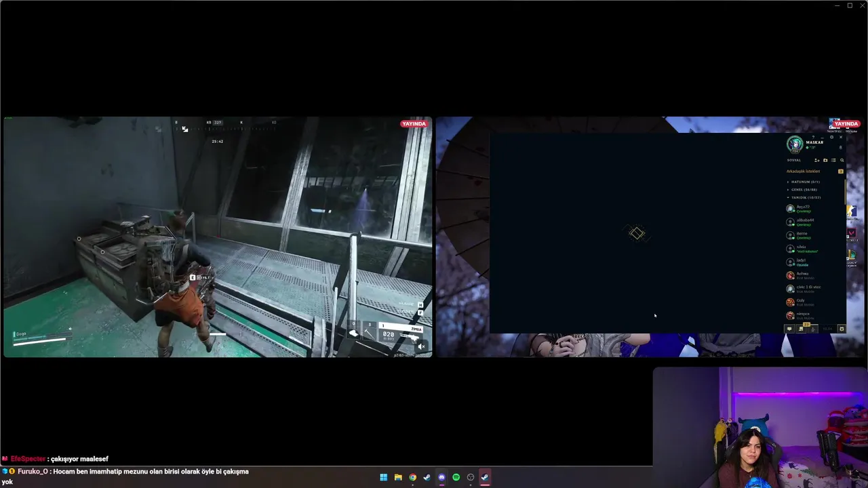Open Arkadaşlık İstekleri friend requests

coord(804,171)
